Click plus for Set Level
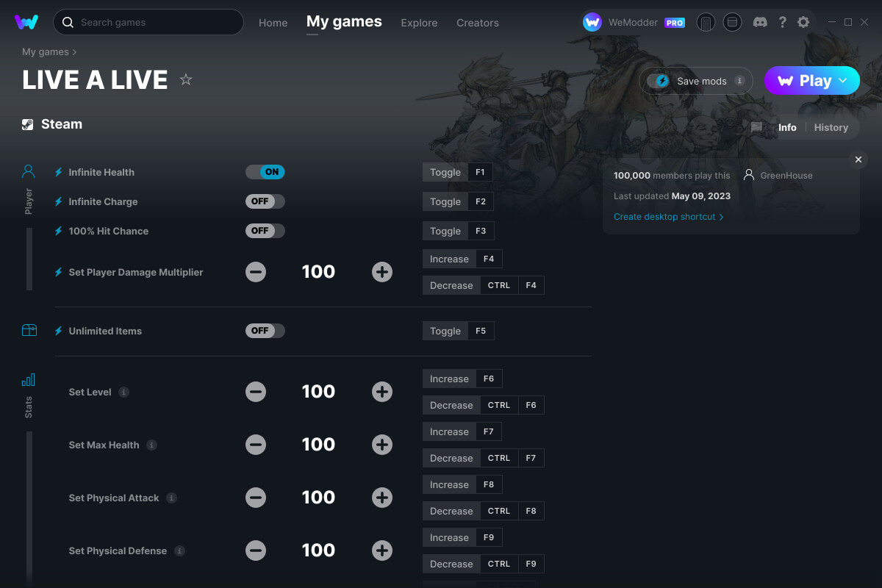The height and width of the screenshot is (588, 882). [382, 392]
